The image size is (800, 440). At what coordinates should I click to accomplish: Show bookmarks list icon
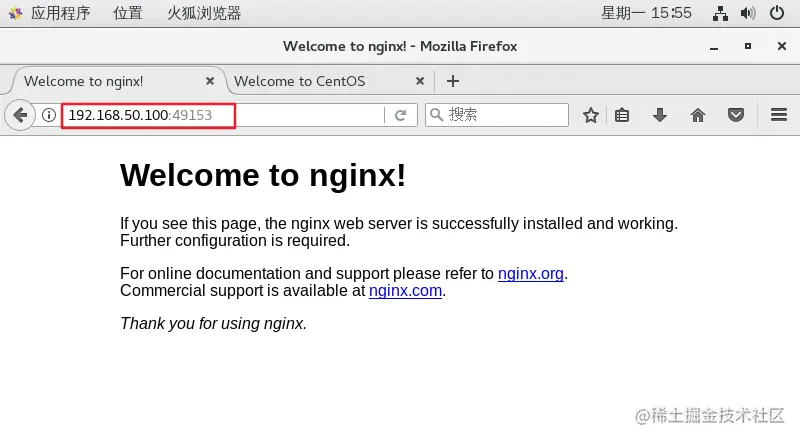(622, 115)
